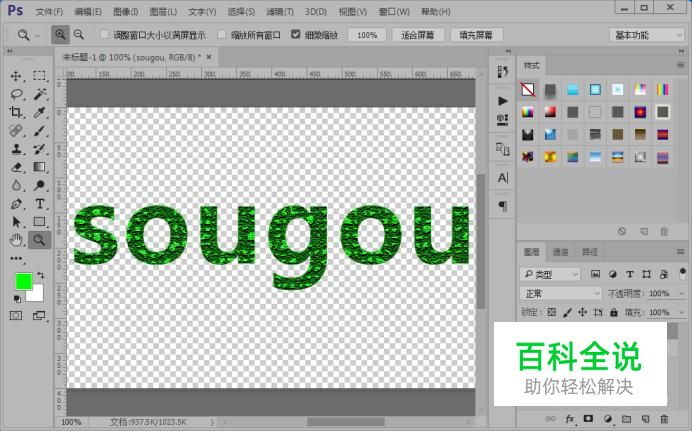Create a new group with folder icon
This screenshot has width=692, height=431.
tap(626, 419)
